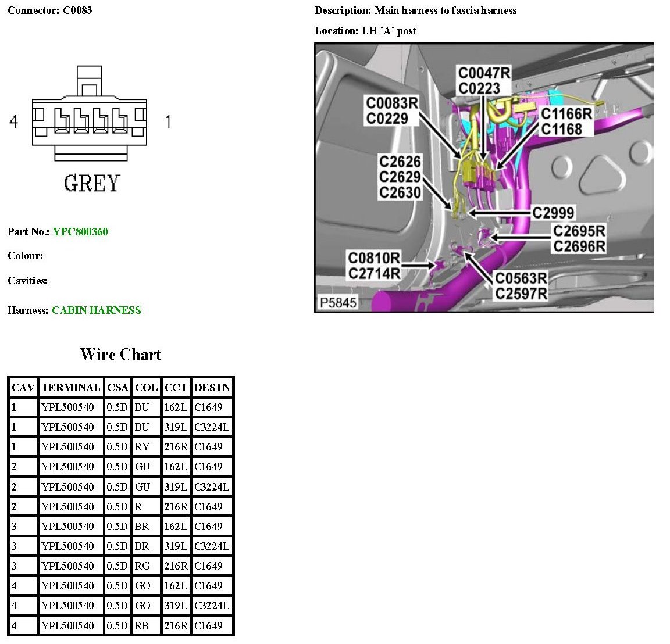Click the 'Wire Chart' heading
Screen dimensions: 670x644
point(120,355)
